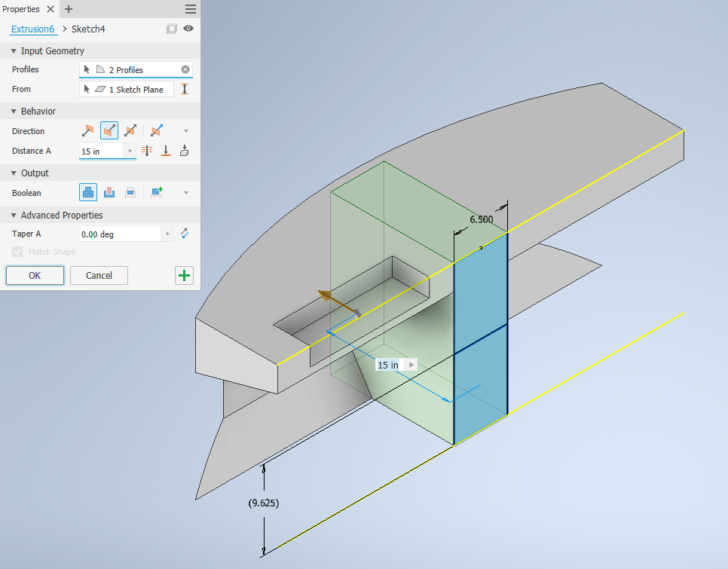
Task: Select the To extent icon
Action: (166, 151)
